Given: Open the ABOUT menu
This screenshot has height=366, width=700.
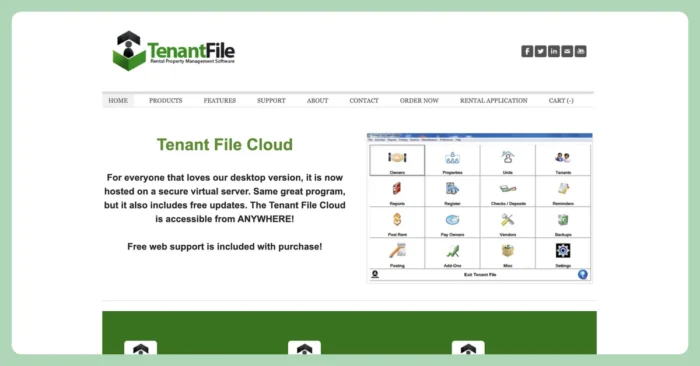Looking at the screenshot, I should [x=317, y=100].
